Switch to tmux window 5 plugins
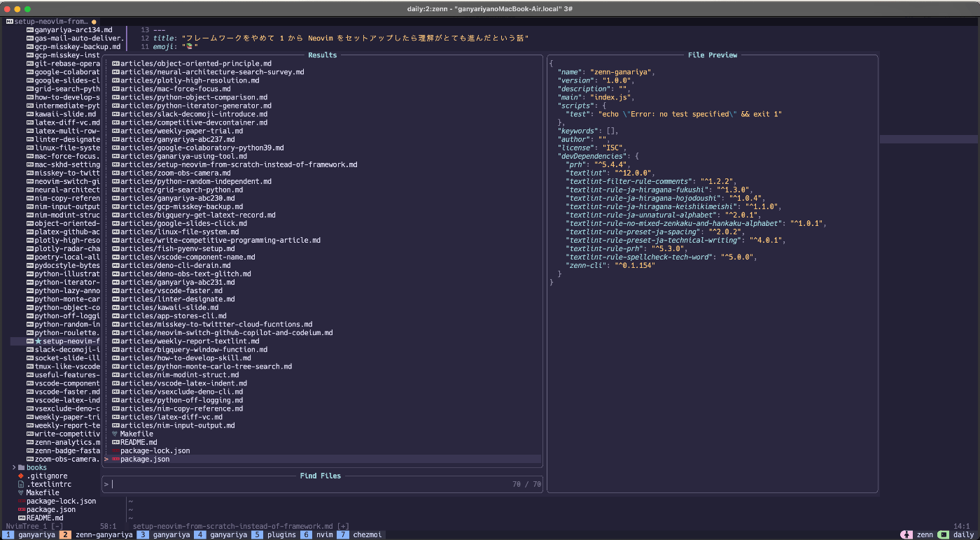The width and height of the screenshot is (980, 540). 274,534
